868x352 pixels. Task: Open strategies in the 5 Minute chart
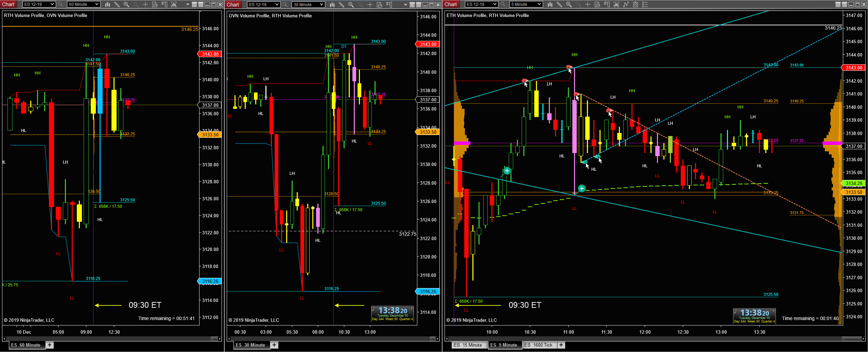pos(626,4)
